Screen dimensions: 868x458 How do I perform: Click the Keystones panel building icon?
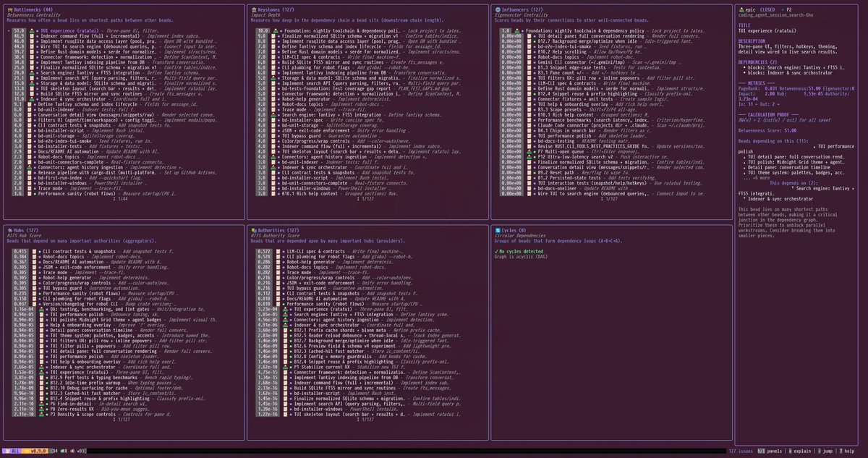click(254, 9)
